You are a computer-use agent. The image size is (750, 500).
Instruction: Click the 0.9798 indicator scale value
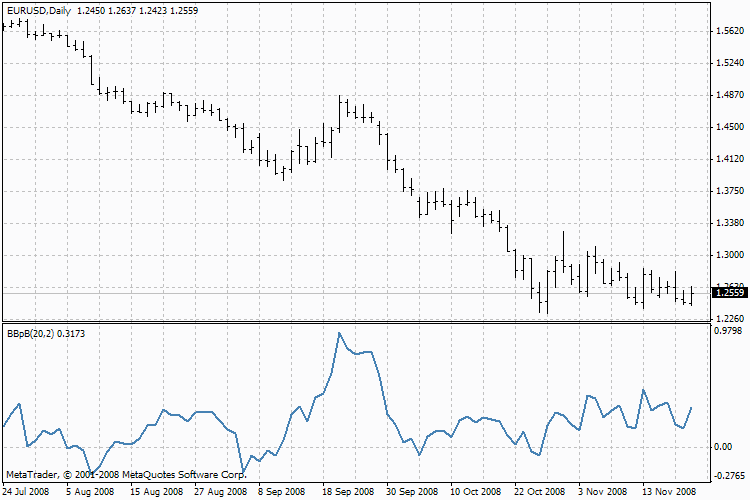point(728,331)
